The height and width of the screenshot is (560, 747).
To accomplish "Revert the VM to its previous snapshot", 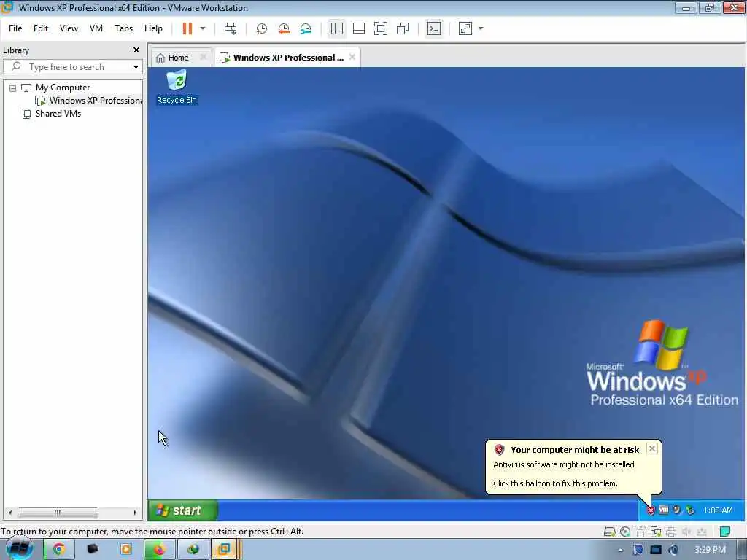I will [284, 28].
